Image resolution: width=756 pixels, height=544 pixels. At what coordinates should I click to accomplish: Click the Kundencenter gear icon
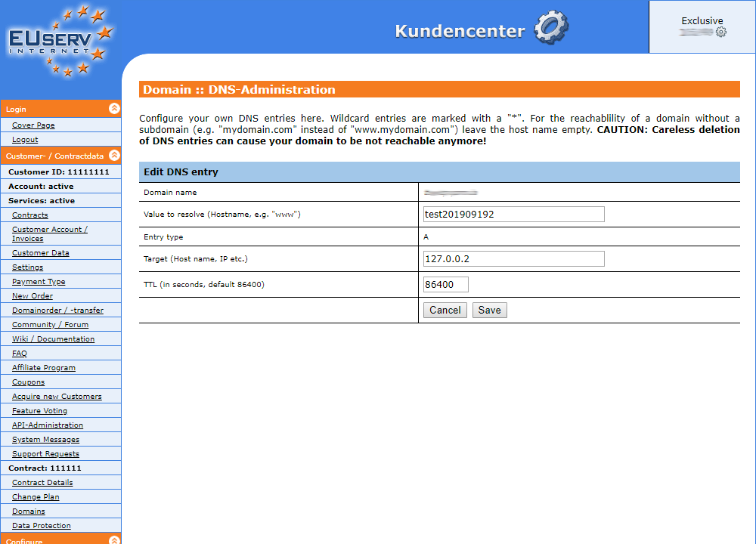coord(551,27)
